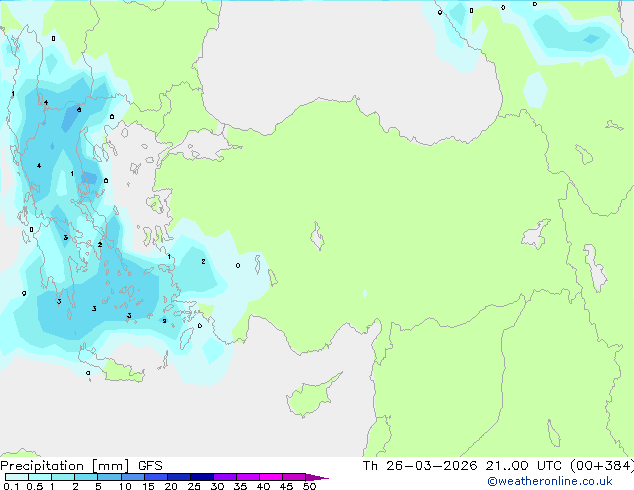This screenshot has height=490, width=634.
Task: Click the 20–25 mm legend swatch
Action: click(x=178, y=477)
